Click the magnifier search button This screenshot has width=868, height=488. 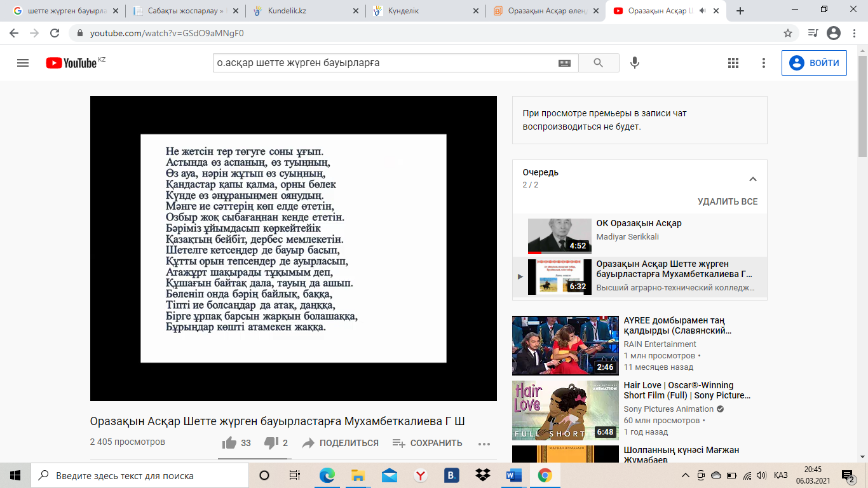point(598,63)
